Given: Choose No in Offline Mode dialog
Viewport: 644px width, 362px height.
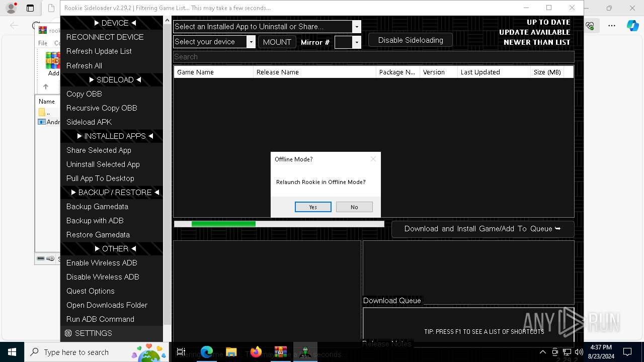Looking at the screenshot, I should point(354,207).
